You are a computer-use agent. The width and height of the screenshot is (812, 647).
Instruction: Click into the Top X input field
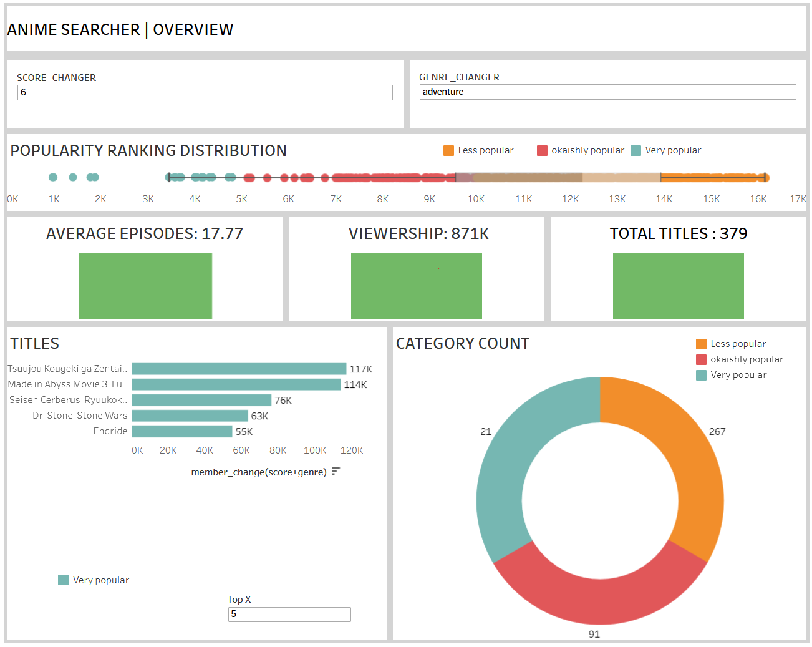(x=289, y=614)
